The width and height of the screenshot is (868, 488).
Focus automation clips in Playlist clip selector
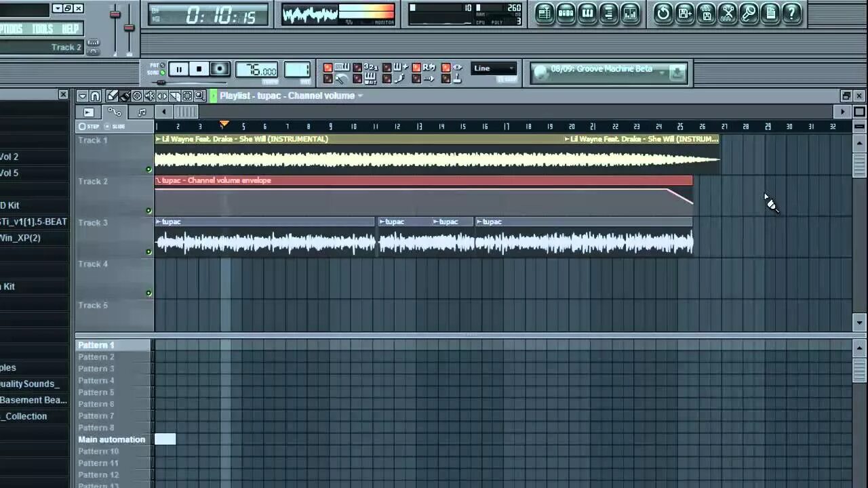[x=115, y=112]
